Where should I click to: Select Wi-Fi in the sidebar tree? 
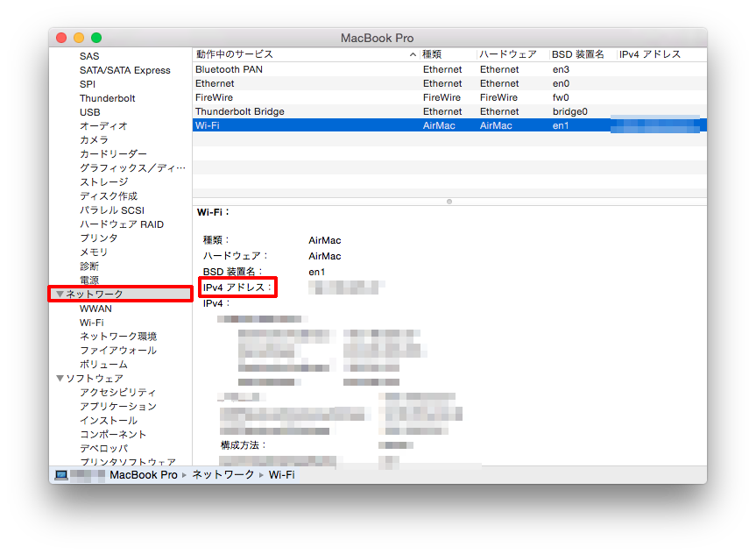92,323
